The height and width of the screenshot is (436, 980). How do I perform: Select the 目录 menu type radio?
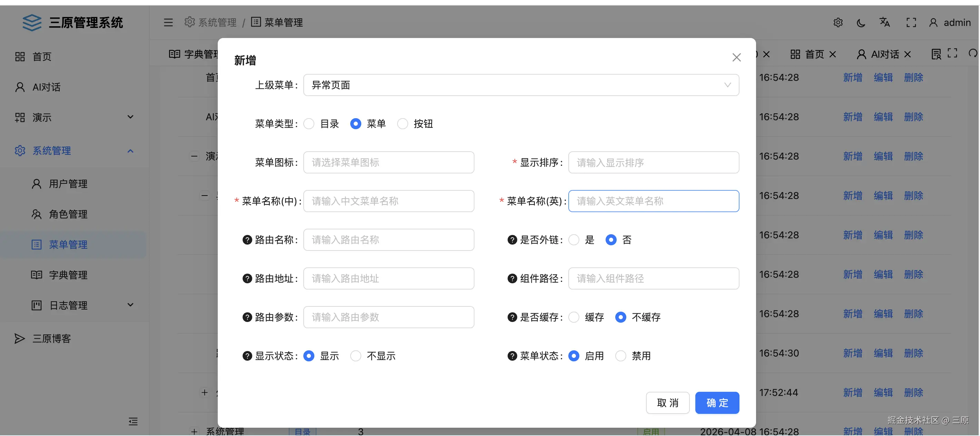(309, 124)
